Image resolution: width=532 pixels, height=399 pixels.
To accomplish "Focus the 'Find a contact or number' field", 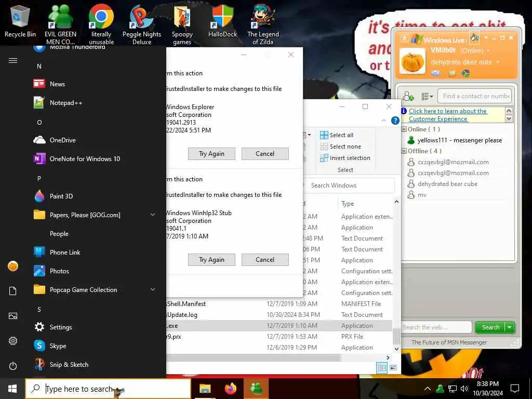I will [x=474, y=96].
